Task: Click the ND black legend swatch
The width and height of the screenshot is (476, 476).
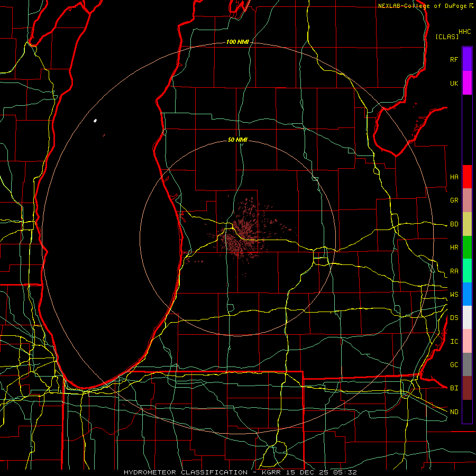Action: pyautogui.click(x=467, y=411)
